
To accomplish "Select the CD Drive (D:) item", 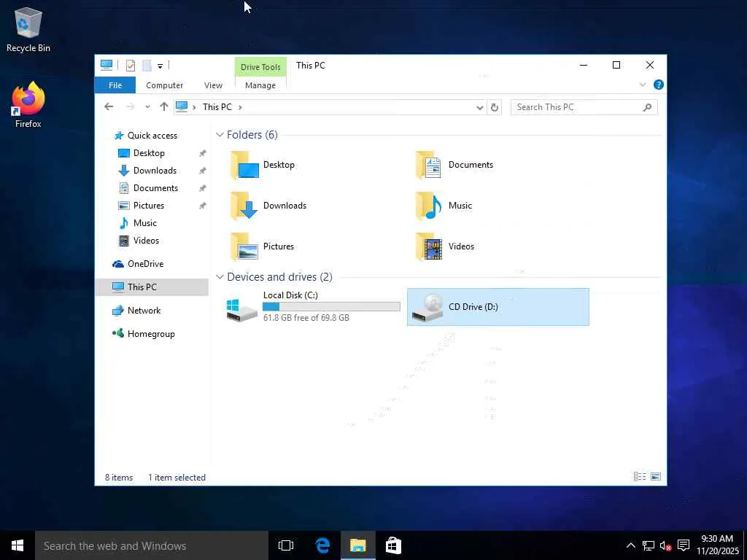I will (x=498, y=307).
